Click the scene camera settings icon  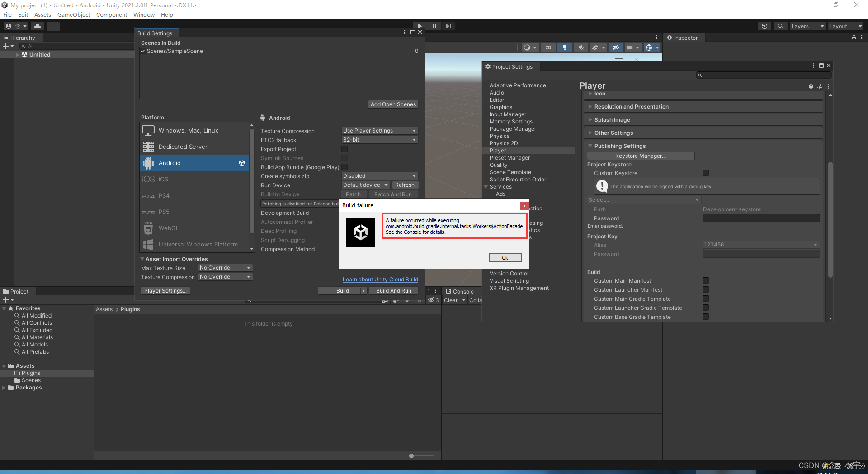click(x=630, y=47)
